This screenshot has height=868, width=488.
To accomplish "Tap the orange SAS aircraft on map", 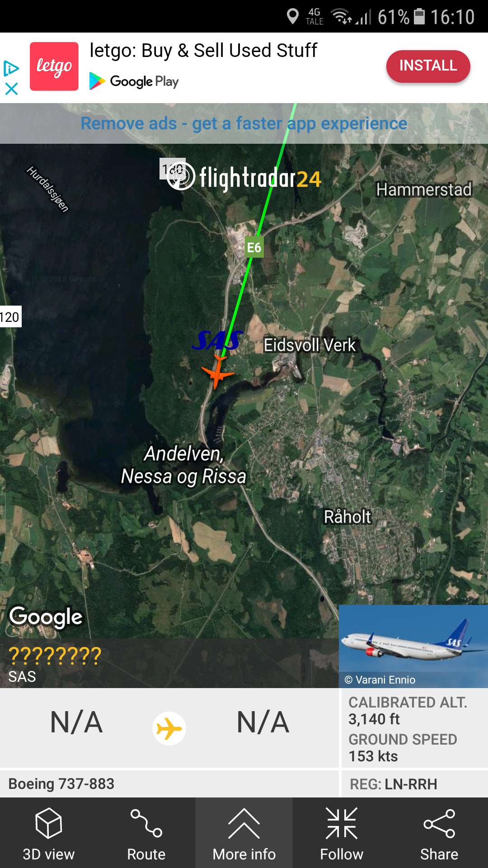I will click(218, 372).
